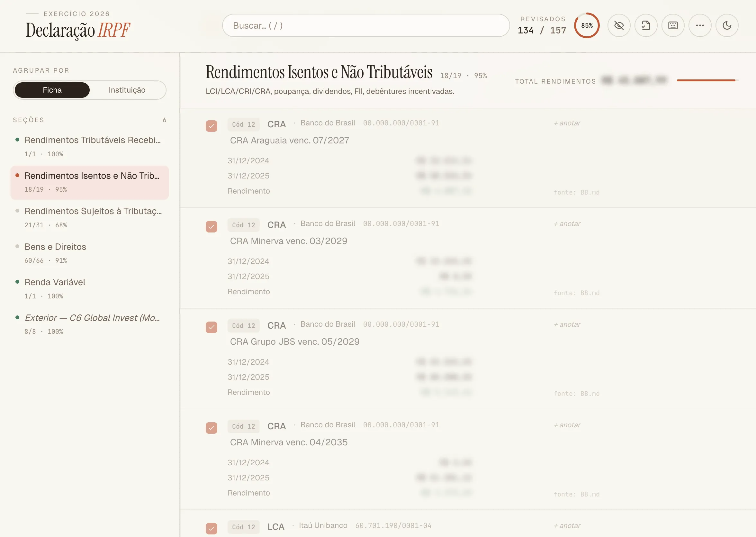Open Bens e Direitos section
The width and height of the screenshot is (756, 537).
pos(90,253)
